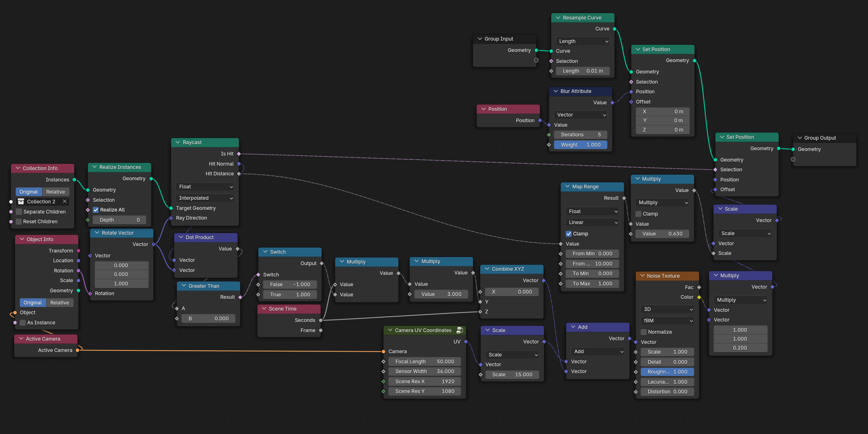
Task: Enable As Instance in Object Info
Action: point(23,323)
